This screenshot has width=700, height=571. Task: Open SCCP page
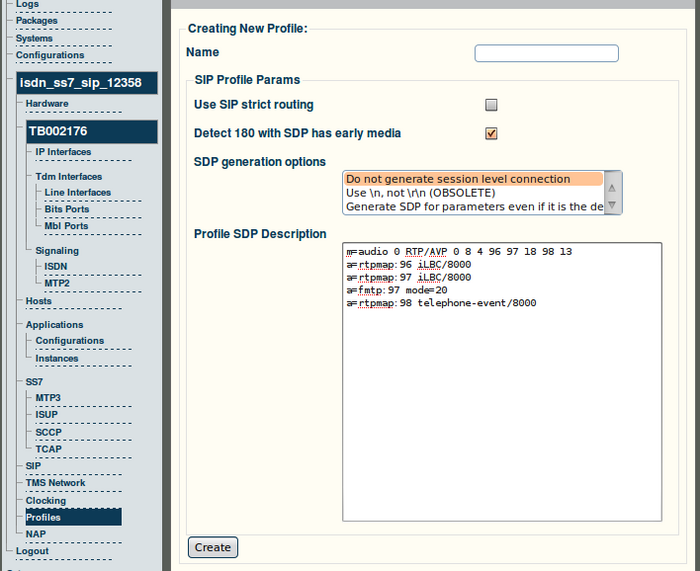tap(48, 432)
